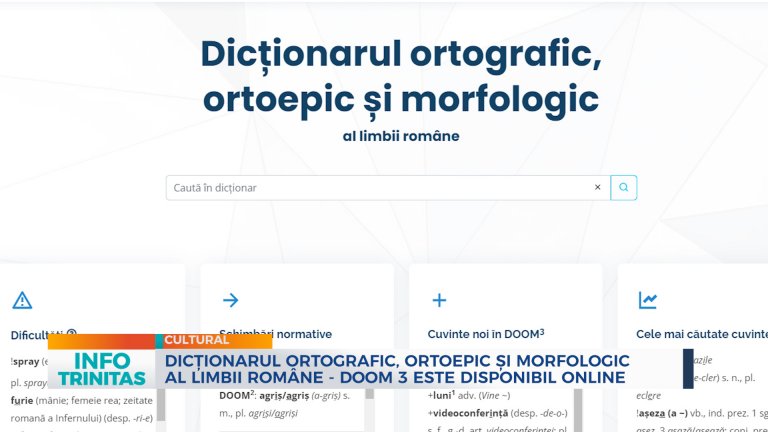The width and height of the screenshot is (768, 432).
Task: Click the eclere word in most searched
Action: (648, 395)
